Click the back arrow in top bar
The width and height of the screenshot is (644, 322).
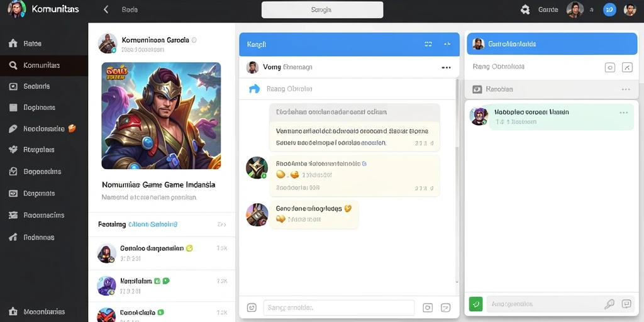[x=106, y=9]
